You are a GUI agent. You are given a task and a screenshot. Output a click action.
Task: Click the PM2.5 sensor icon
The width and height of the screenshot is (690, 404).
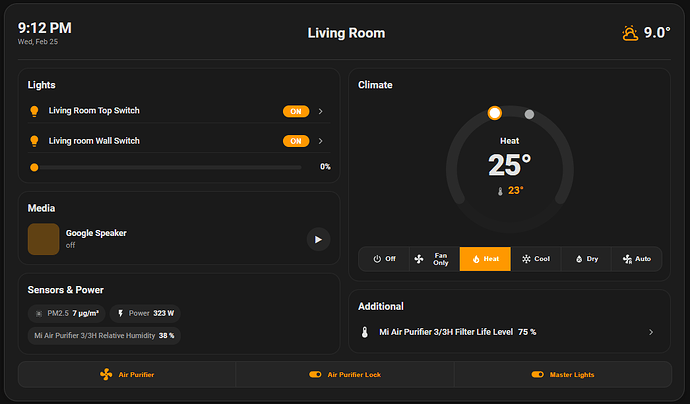click(39, 314)
